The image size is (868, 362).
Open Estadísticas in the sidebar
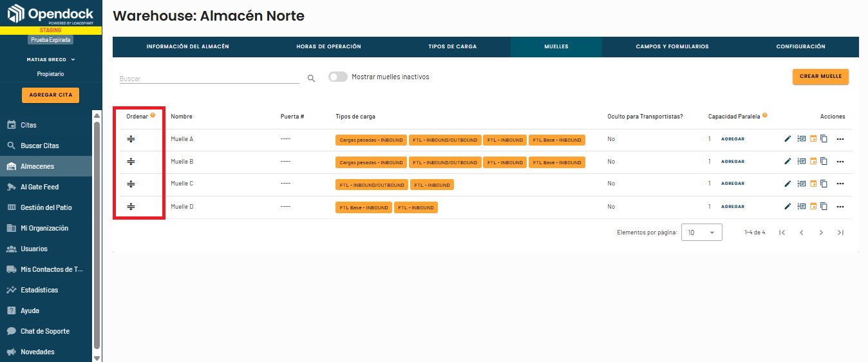(x=46, y=290)
